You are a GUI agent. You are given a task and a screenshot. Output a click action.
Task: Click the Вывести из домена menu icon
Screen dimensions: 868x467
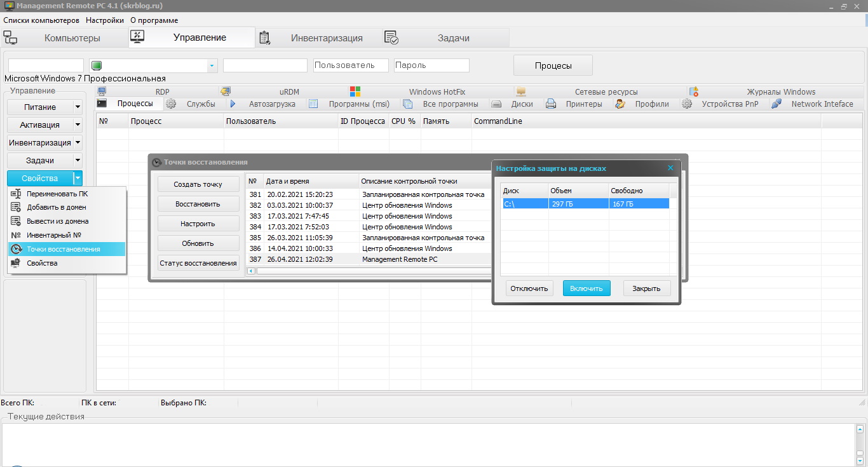click(16, 221)
